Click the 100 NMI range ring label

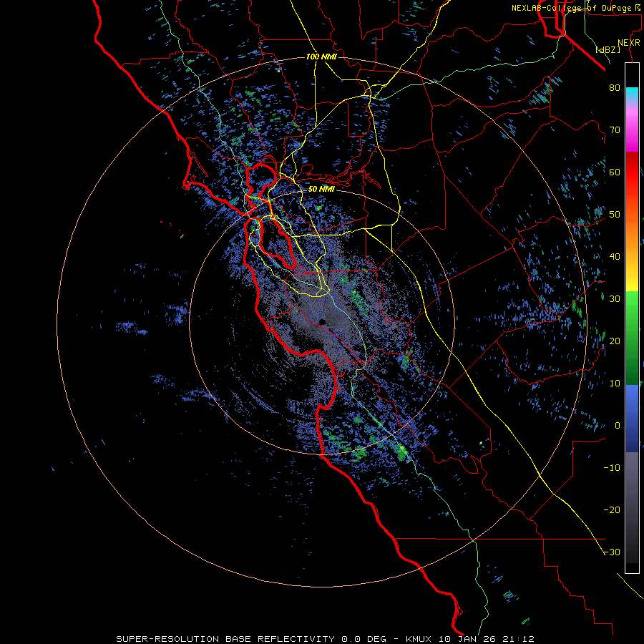click(321, 57)
